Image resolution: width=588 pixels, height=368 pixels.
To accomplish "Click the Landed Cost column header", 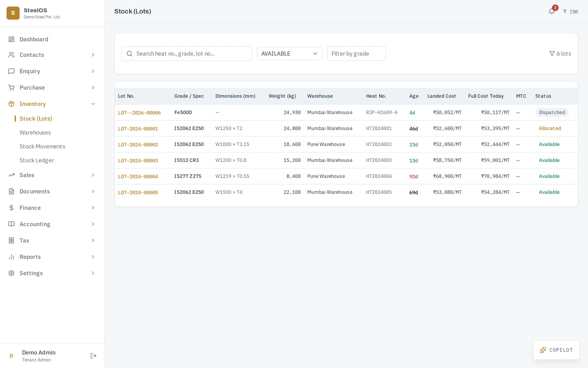I will (441, 96).
